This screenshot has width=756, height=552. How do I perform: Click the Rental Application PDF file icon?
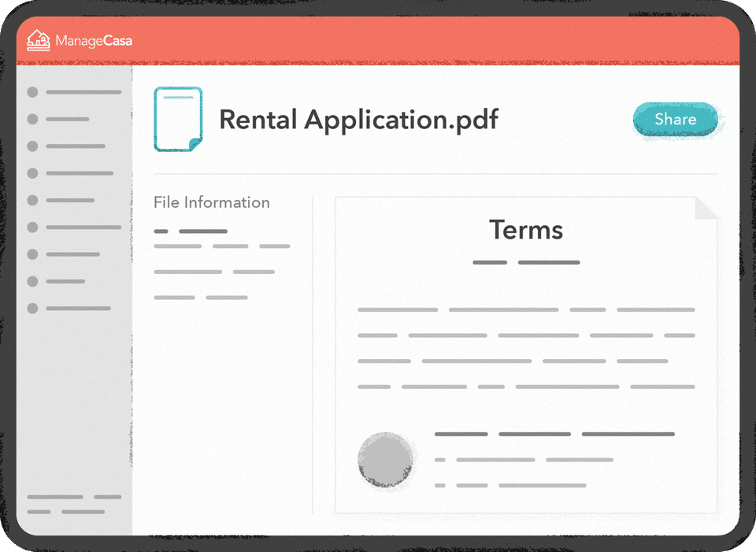178,119
